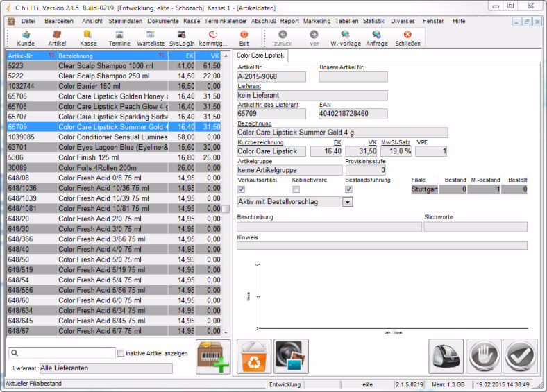Image resolution: width=547 pixels, height=392 pixels.
Task: Sort list by Artikel-Nr. column header
Action: [31, 56]
